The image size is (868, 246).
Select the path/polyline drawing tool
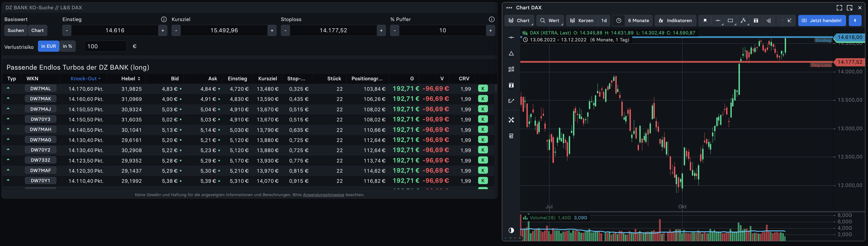coord(743,21)
